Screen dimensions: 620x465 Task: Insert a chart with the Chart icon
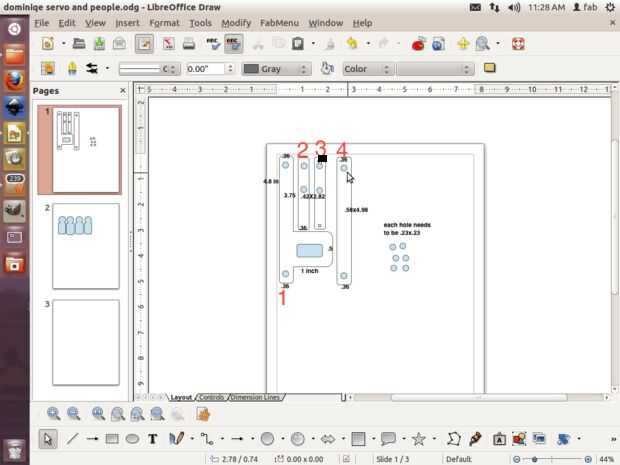[x=419, y=43]
